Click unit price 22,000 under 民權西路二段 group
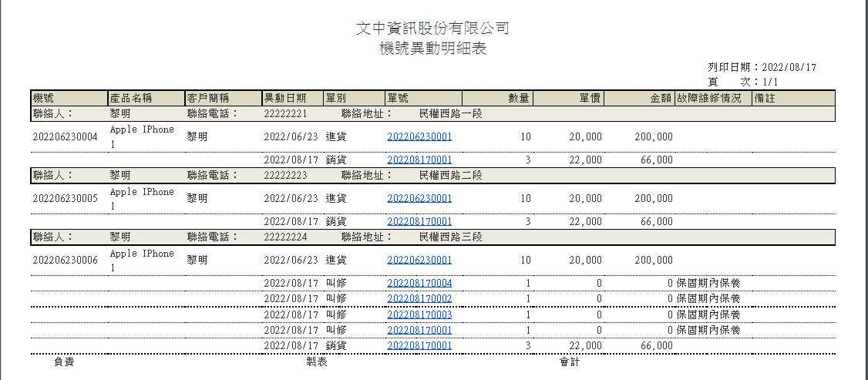This screenshot has width=868, height=380. click(586, 221)
